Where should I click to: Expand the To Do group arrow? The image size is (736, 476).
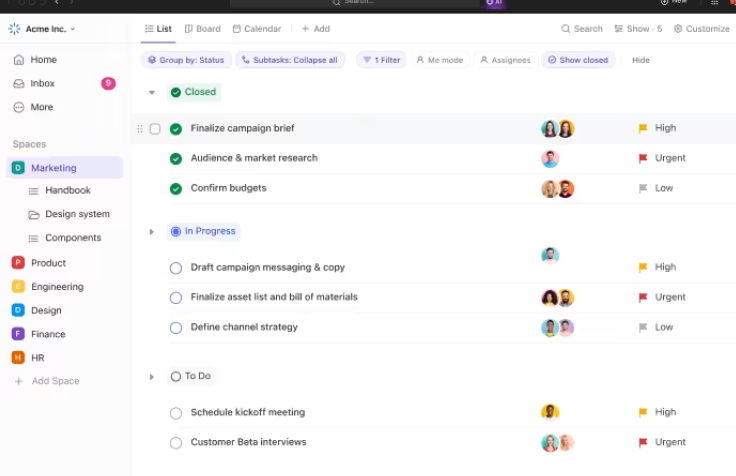point(152,376)
